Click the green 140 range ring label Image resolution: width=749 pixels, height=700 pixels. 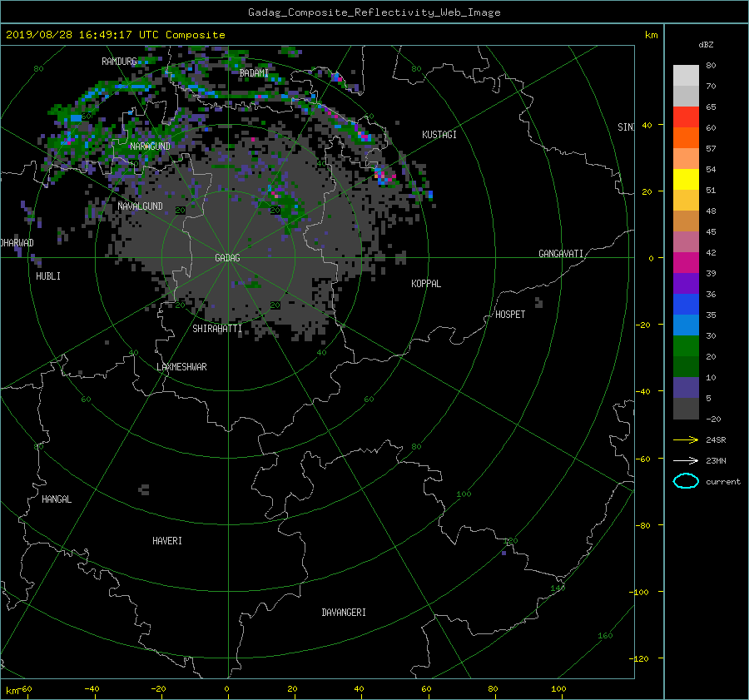coord(558,588)
